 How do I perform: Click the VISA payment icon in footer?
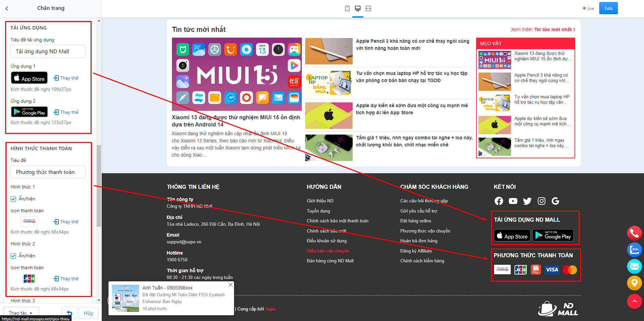coord(552,269)
